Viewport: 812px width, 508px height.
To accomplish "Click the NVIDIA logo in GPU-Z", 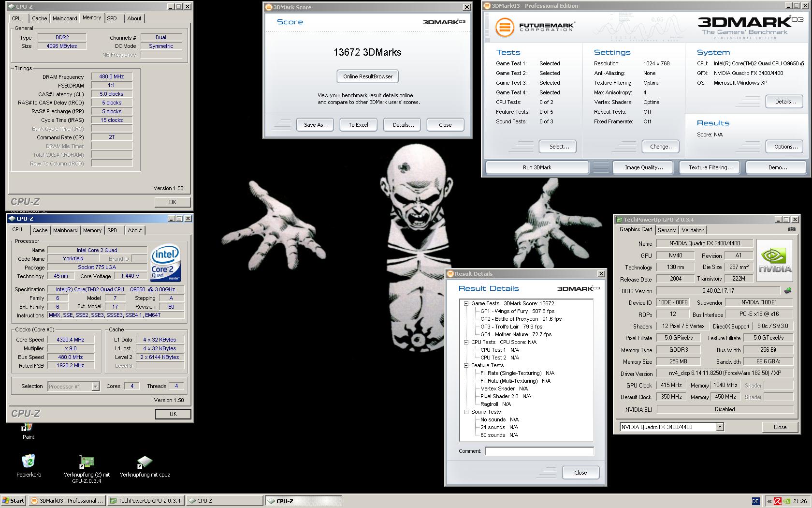I will pos(775,261).
